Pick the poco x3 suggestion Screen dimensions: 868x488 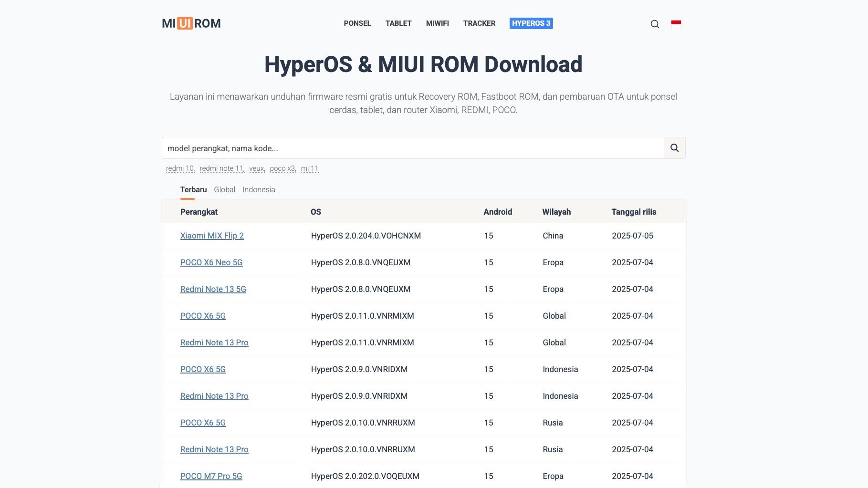tap(283, 168)
